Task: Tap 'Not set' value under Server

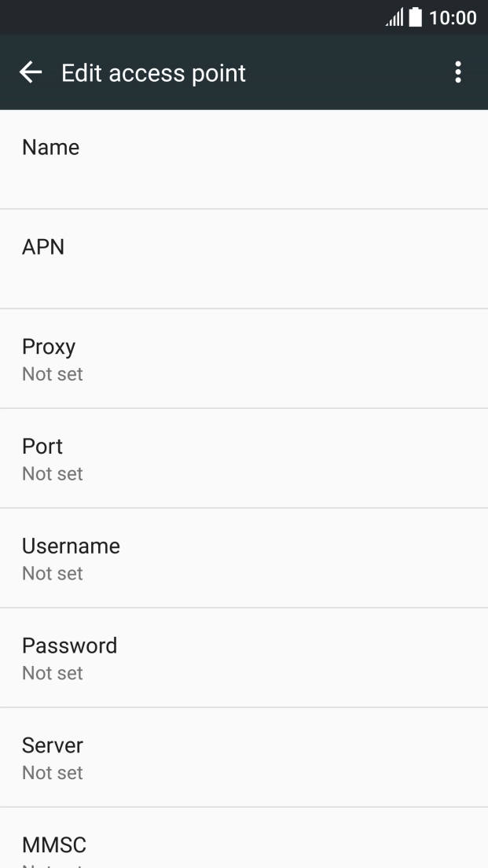Action: pos(53,773)
